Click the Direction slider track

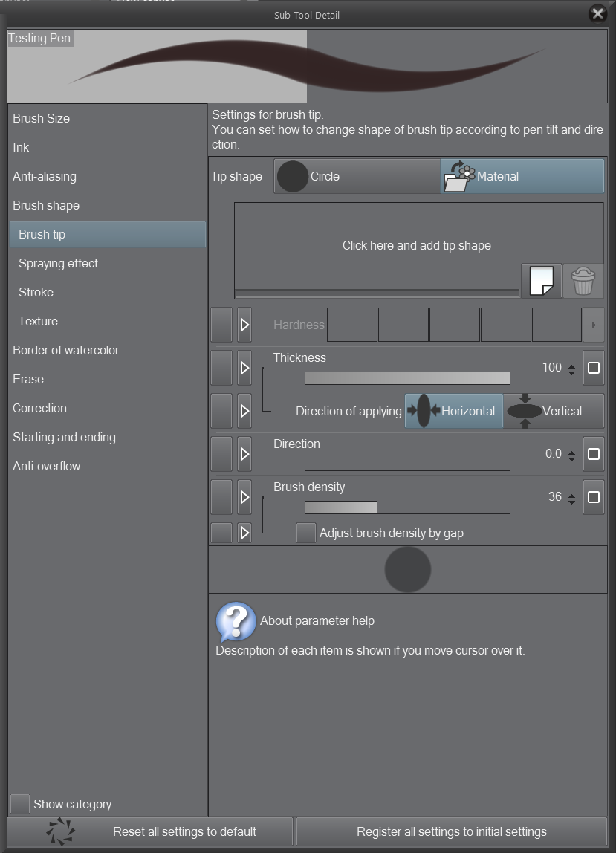(407, 464)
